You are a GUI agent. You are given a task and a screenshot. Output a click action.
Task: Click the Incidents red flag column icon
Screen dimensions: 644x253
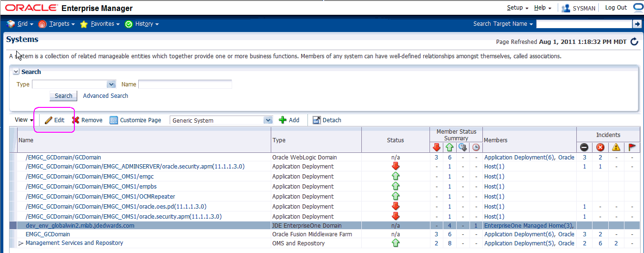coord(632,148)
